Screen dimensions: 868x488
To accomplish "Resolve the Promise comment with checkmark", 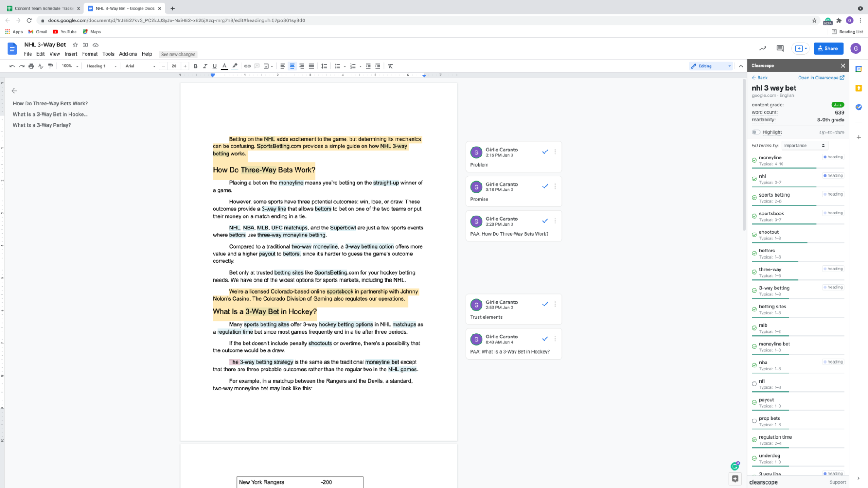I will 545,186.
